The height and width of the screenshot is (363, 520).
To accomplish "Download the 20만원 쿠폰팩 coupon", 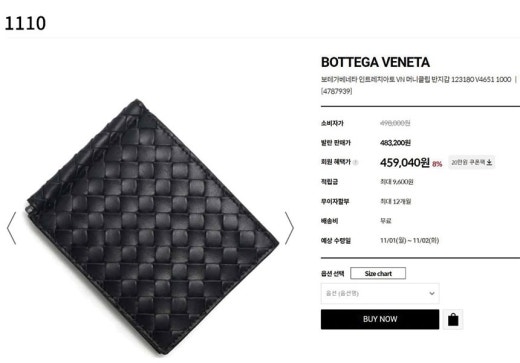I will click(471, 162).
